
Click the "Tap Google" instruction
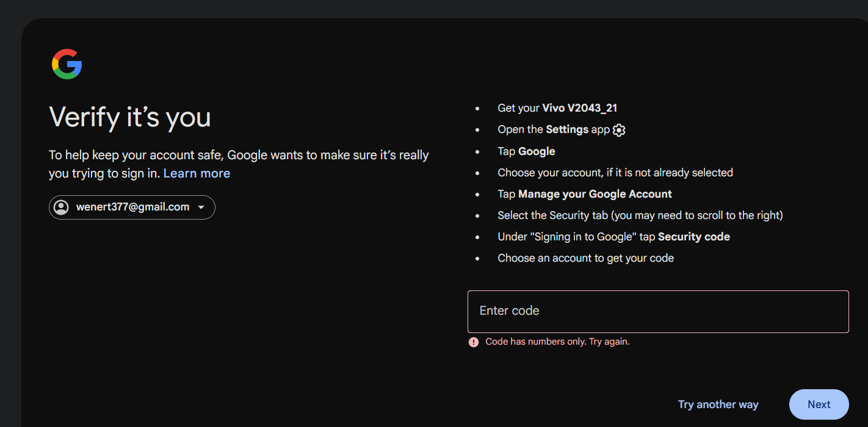tap(526, 151)
